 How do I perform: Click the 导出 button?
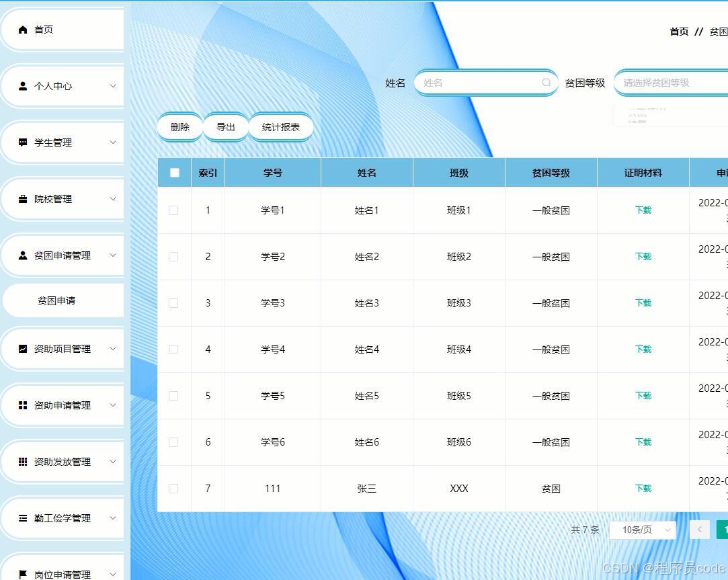point(226,127)
